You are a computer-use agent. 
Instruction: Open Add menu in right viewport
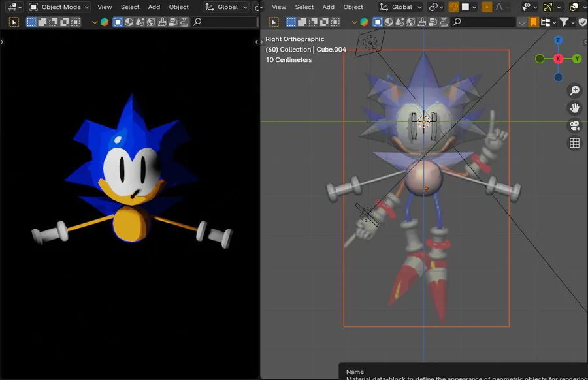click(x=328, y=7)
